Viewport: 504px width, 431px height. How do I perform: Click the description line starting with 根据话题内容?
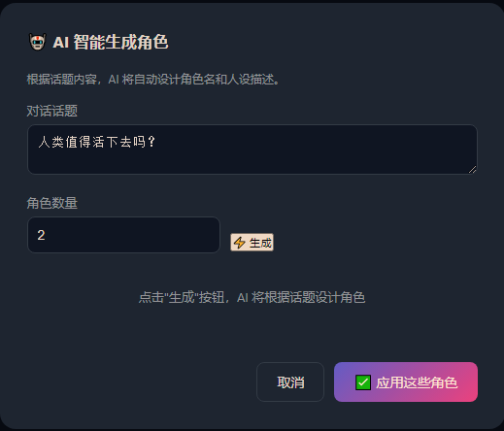click(x=152, y=80)
